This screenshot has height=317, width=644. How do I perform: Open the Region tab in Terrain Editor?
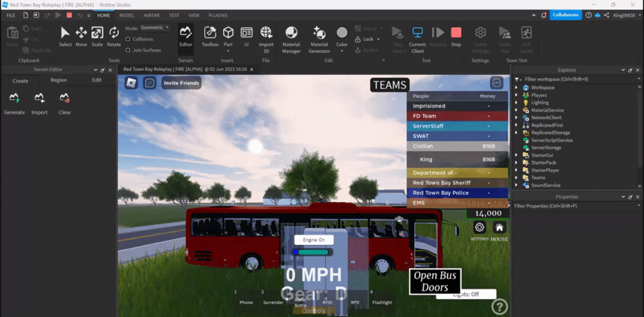(x=59, y=80)
